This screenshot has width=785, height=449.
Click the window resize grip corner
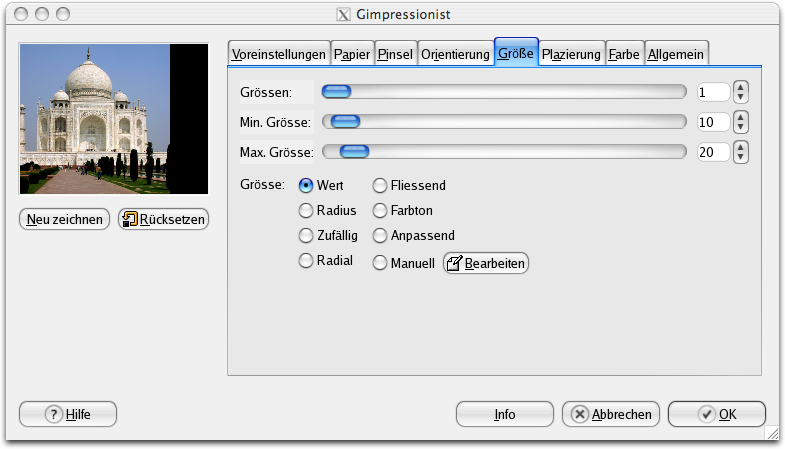click(772, 433)
